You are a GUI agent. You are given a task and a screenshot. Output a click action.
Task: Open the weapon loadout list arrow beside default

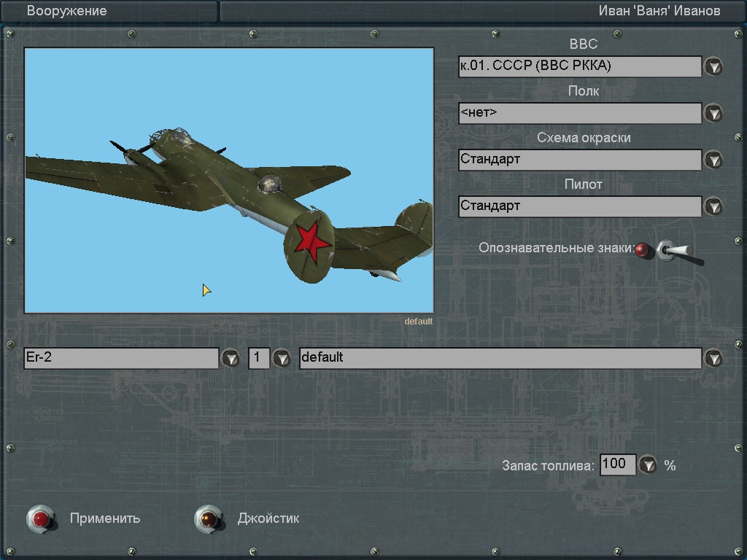pos(713,358)
